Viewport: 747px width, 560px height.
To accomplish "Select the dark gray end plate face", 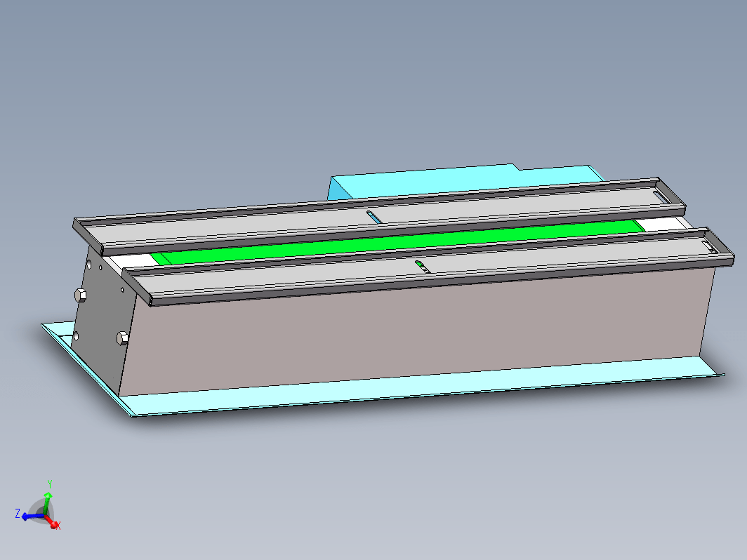I will tap(103, 319).
